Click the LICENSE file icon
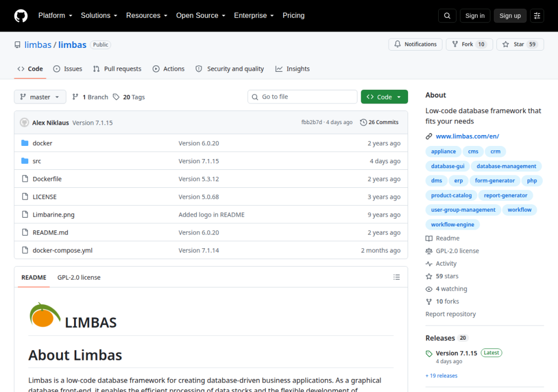This screenshot has width=558, height=392. 25,197
